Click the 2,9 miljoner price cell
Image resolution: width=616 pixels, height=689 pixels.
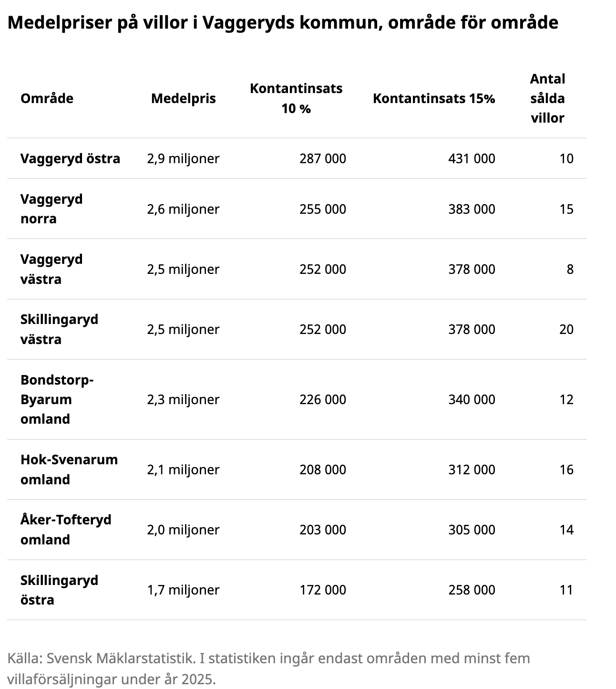pyautogui.click(x=183, y=158)
